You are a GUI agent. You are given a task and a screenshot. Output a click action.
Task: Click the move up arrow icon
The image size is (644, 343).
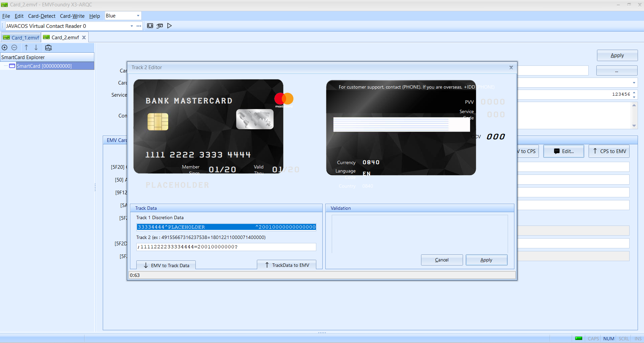[x=26, y=48]
